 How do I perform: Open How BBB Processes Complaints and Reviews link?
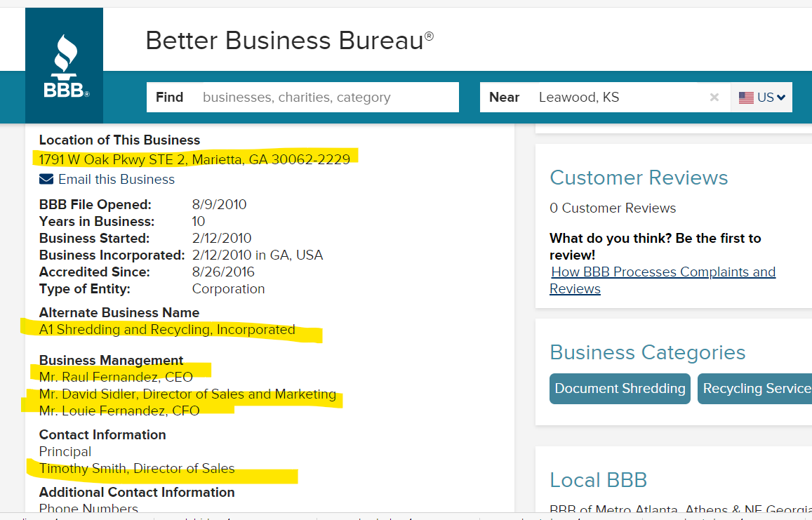click(663, 280)
